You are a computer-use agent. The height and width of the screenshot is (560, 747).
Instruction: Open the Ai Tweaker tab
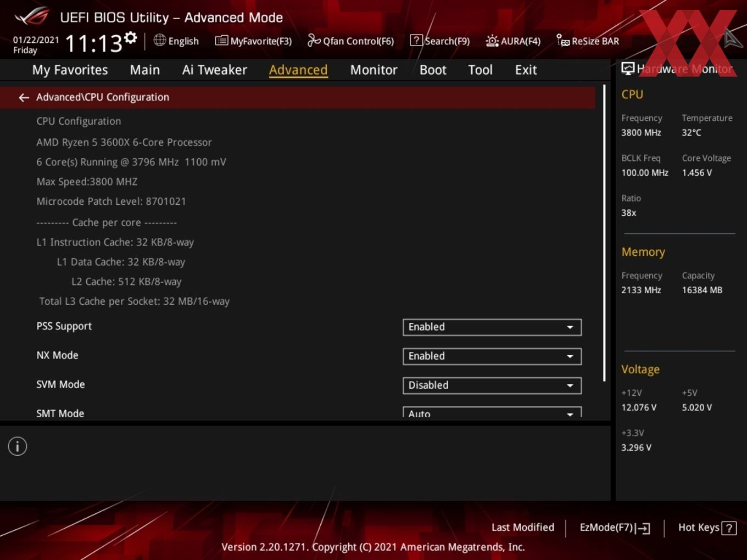tap(215, 70)
